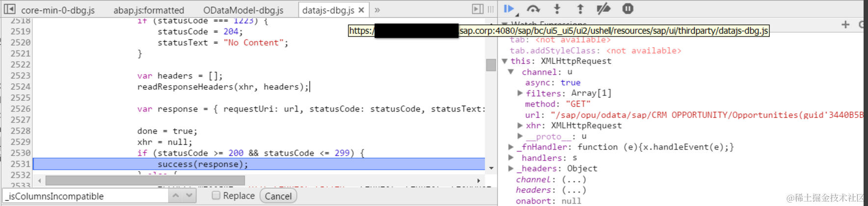Click 'statusText = "No Content";' line
868x206 pixels.
click(223, 43)
